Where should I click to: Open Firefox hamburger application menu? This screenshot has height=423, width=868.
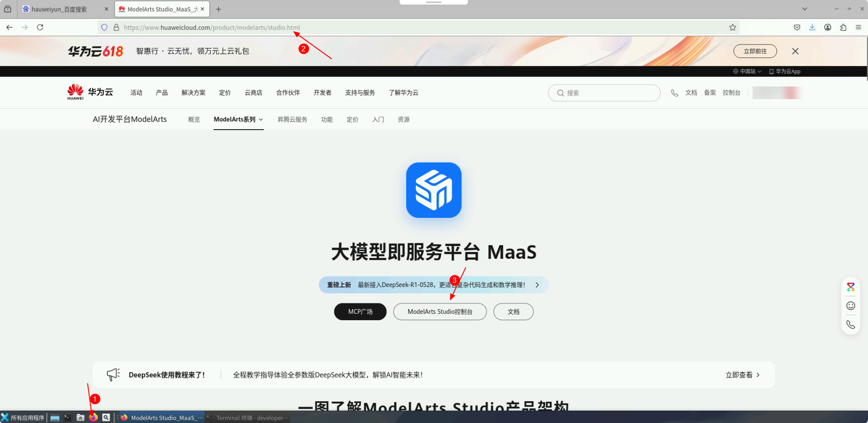(858, 27)
